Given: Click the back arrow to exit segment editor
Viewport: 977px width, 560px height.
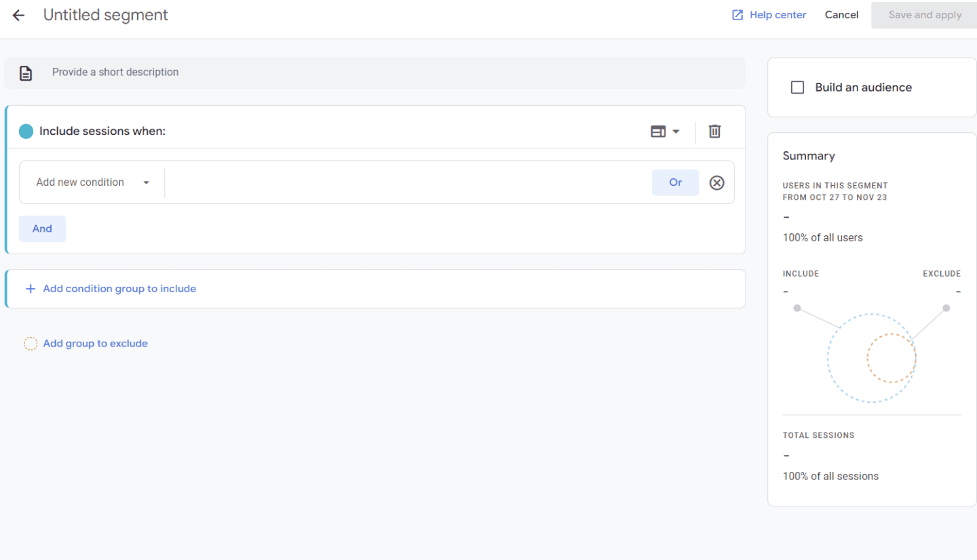Looking at the screenshot, I should [x=18, y=15].
